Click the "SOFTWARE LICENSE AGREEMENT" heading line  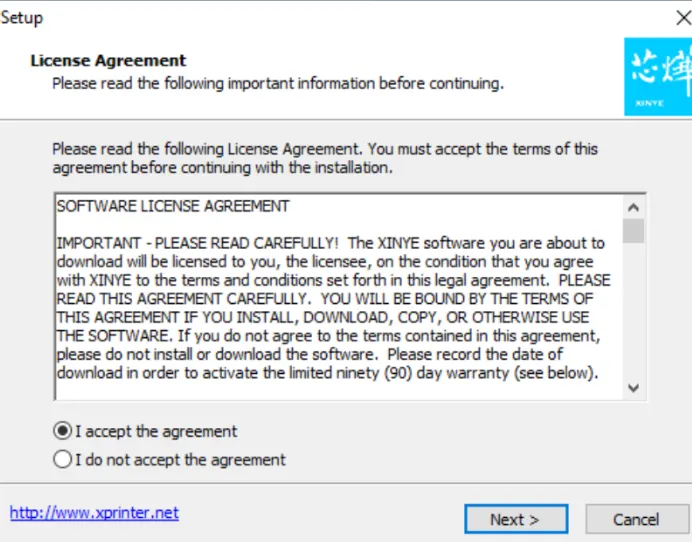(x=173, y=207)
